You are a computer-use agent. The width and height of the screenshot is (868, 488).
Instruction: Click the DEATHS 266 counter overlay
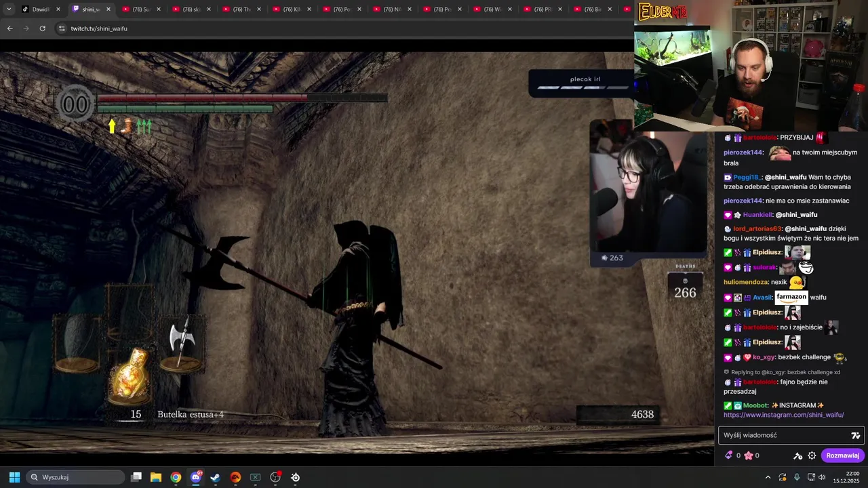pyautogui.click(x=685, y=283)
